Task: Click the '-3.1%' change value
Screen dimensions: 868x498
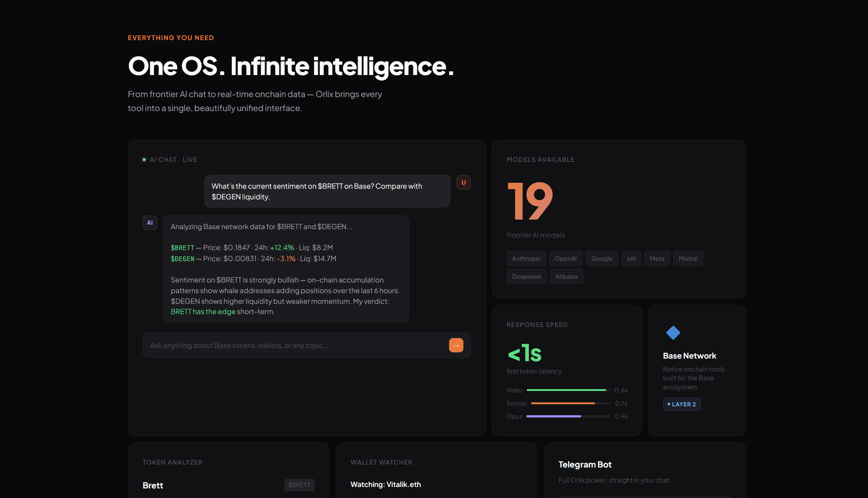Action: (x=286, y=259)
